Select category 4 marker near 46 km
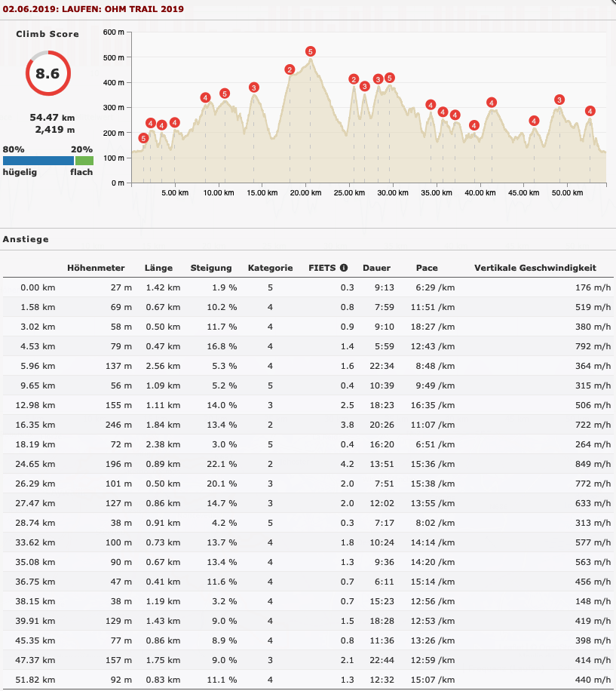The height and width of the screenshot is (691, 616). coord(534,121)
